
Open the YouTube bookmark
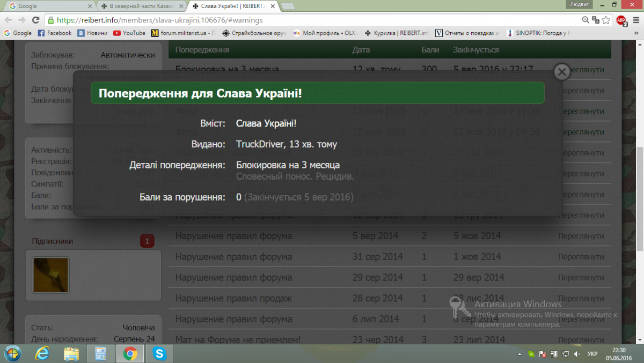(x=129, y=33)
